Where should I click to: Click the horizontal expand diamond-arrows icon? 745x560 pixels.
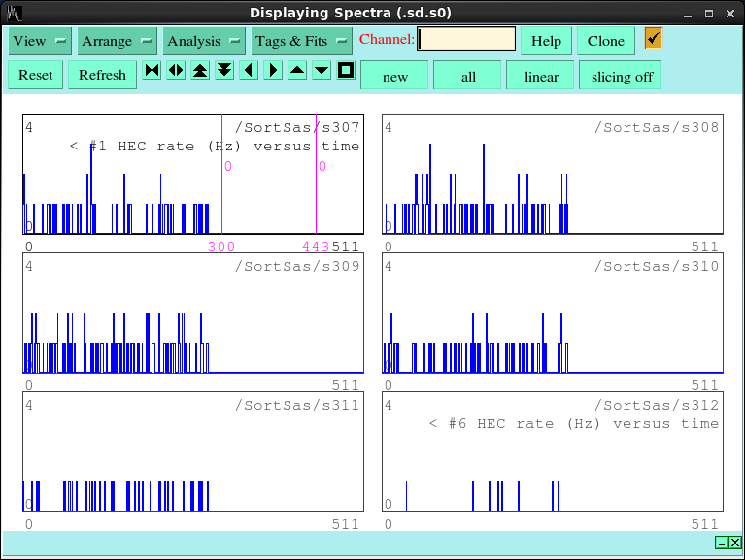(x=176, y=71)
